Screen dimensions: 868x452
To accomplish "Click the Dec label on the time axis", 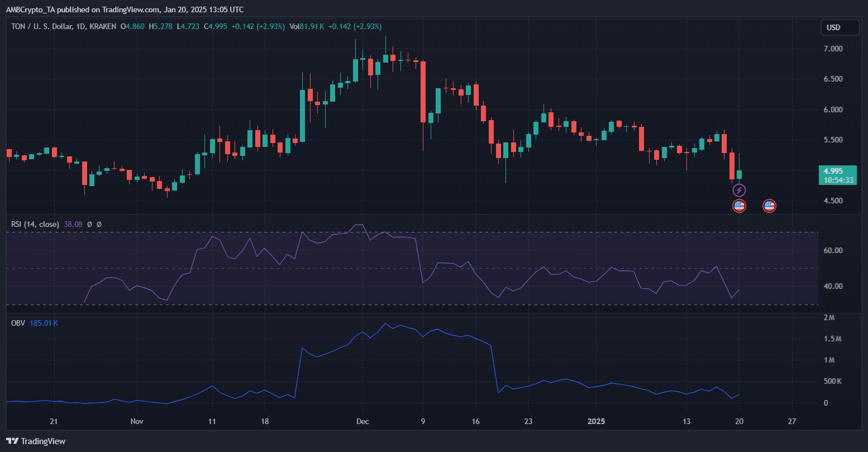I will [362, 422].
